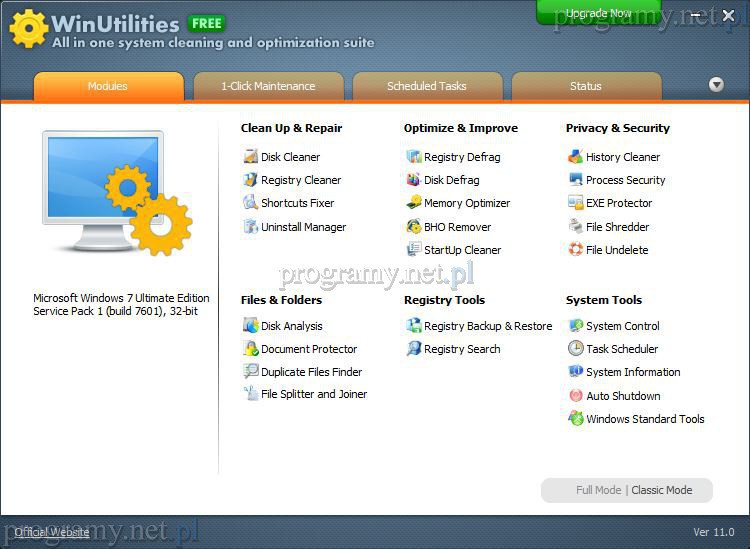Open the File Shredder icon
The height and width of the screenshot is (549, 750).
575,227
